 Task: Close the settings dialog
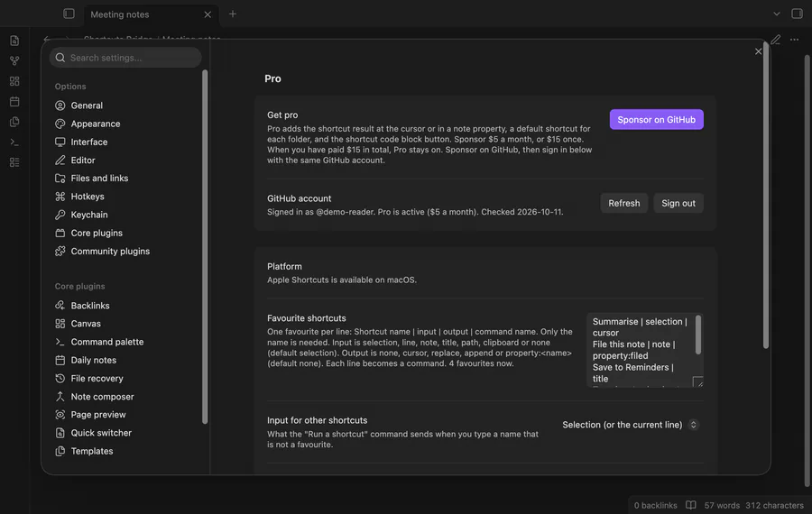pyautogui.click(x=758, y=51)
